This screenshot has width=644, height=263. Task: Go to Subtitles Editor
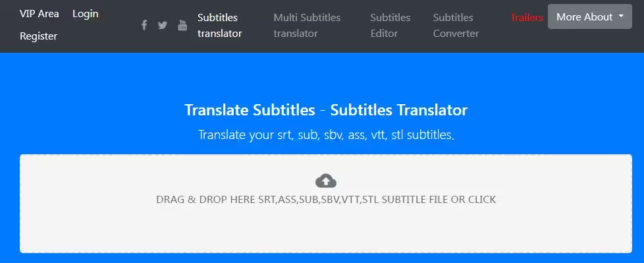(390, 26)
